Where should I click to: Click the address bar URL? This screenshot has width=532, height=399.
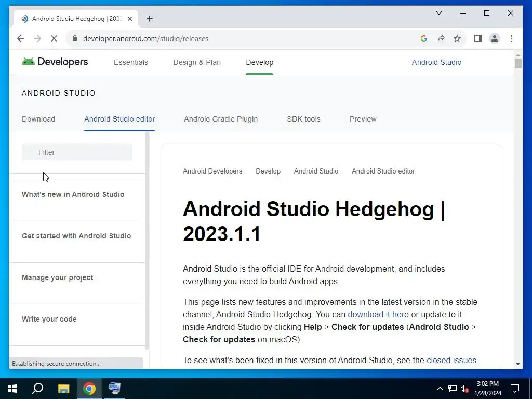pos(145,38)
